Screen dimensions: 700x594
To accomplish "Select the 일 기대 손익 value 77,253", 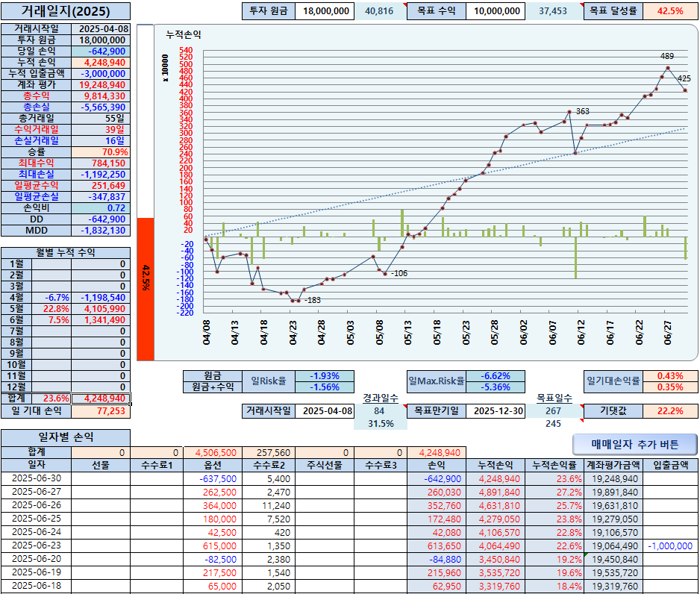I will [101, 411].
